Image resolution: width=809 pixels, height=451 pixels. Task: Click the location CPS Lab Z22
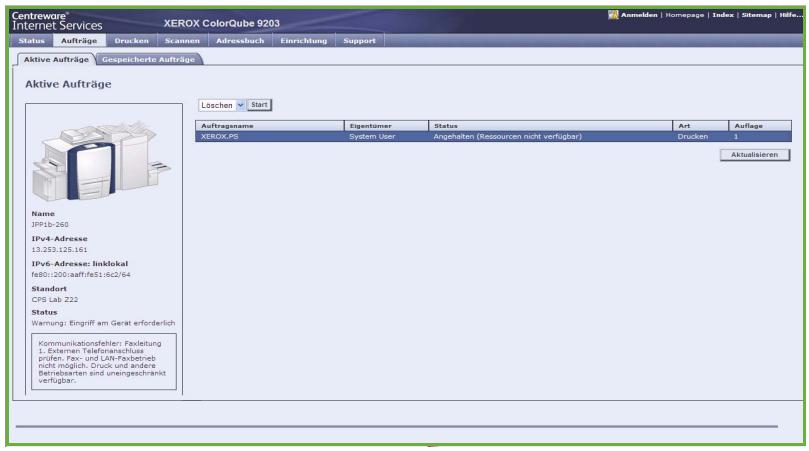coord(55,299)
